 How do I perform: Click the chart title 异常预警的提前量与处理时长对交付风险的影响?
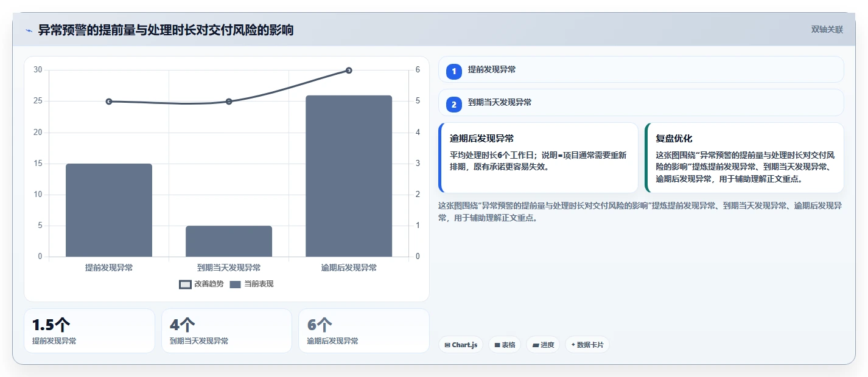pyautogui.click(x=166, y=30)
